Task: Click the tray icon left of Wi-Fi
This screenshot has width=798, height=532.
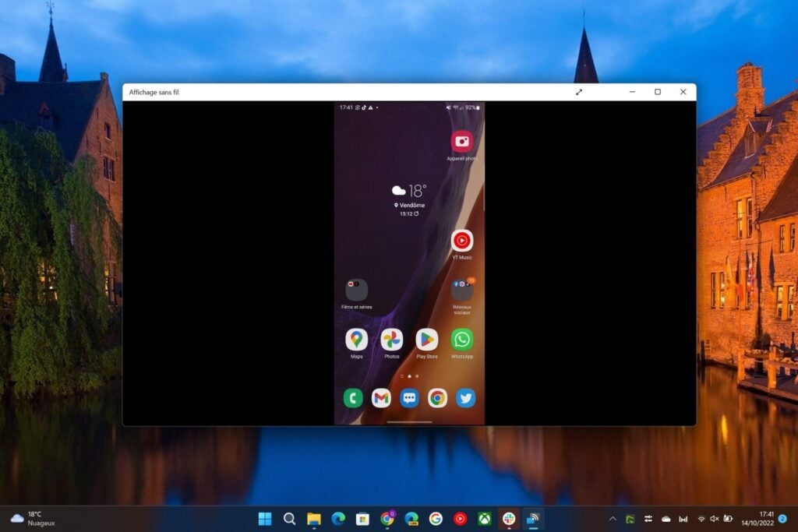Action: pos(683,519)
